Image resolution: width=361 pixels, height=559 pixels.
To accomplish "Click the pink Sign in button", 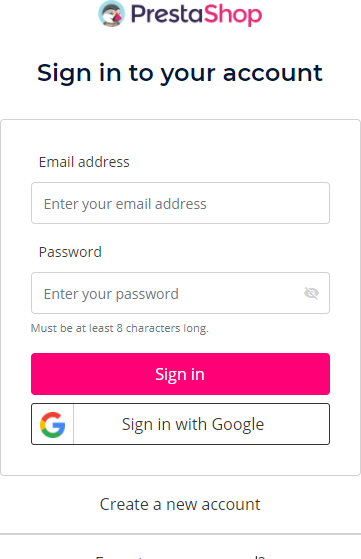I will [x=180, y=374].
